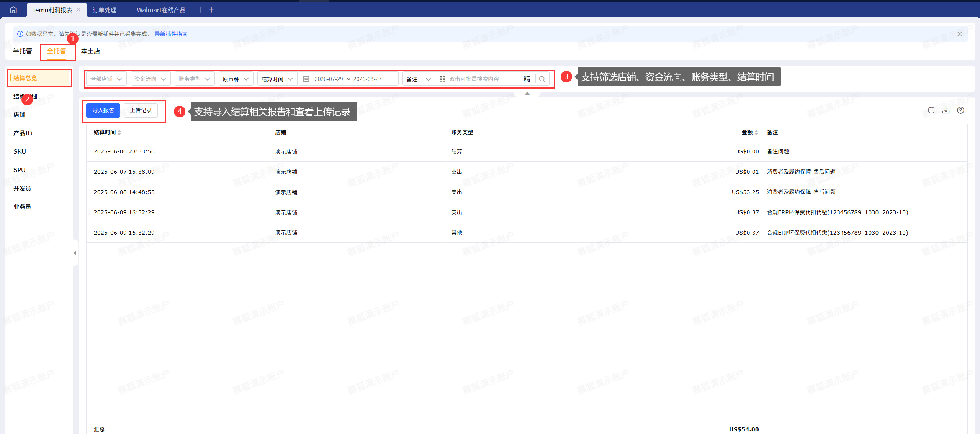Collapse the left sidebar arrow
The height and width of the screenshot is (434, 980).
tap(75, 253)
